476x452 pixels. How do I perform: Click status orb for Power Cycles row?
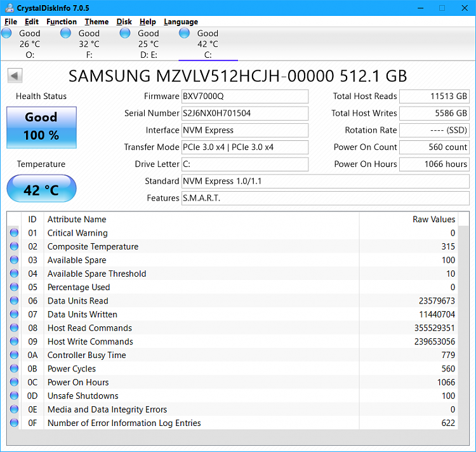[14, 368]
